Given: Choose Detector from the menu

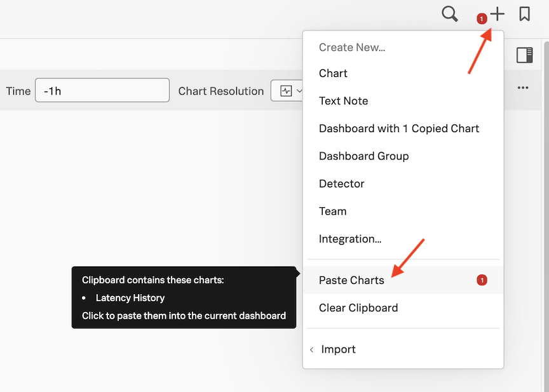Looking at the screenshot, I should (x=341, y=184).
